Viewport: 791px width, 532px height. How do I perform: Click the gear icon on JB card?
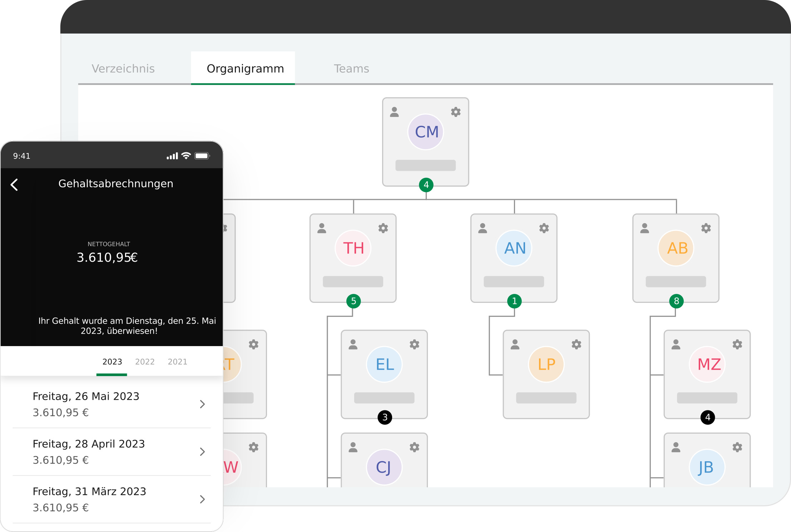click(737, 447)
